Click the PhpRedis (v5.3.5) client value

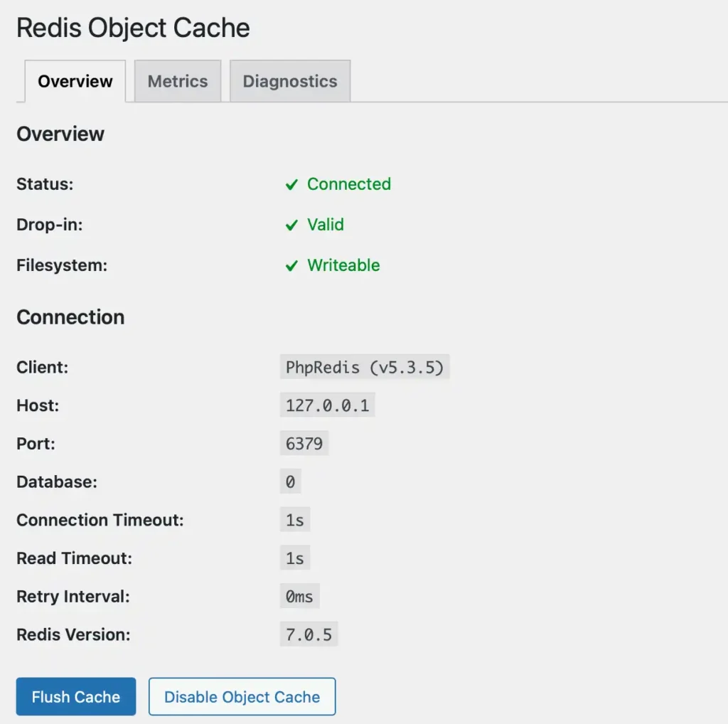(365, 368)
